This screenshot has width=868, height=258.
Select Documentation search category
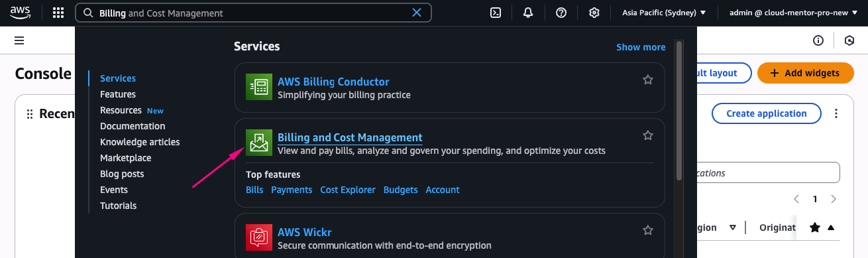pyautogui.click(x=133, y=126)
